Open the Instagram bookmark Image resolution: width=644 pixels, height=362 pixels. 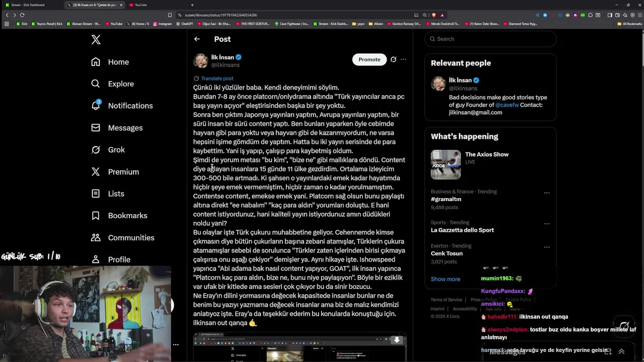[162, 24]
